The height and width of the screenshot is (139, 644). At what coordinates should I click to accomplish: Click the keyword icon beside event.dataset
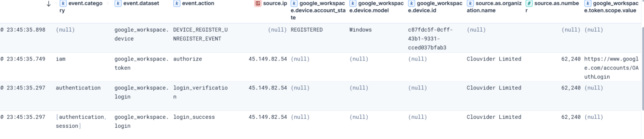click(118, 4)
